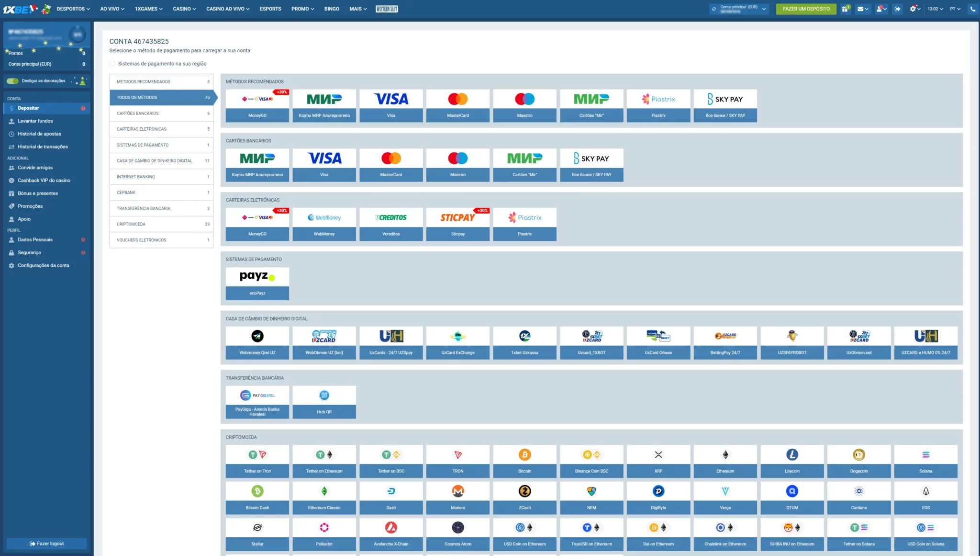The image size is (980, 556).
Task: Select Cartões Bancários category
Action: click(161, 113)
